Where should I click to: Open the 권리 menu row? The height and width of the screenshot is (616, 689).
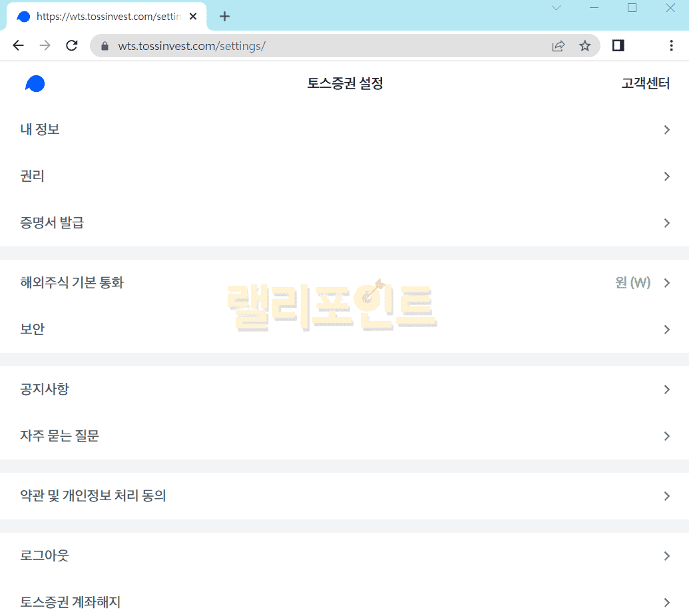tap(33, 176)
